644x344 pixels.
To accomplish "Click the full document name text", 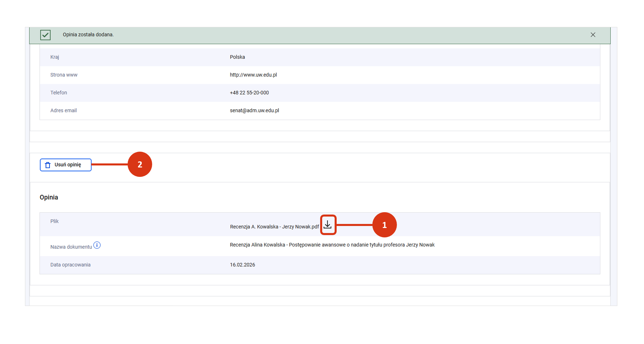I will pyautogui.click(x=332, y=245).
